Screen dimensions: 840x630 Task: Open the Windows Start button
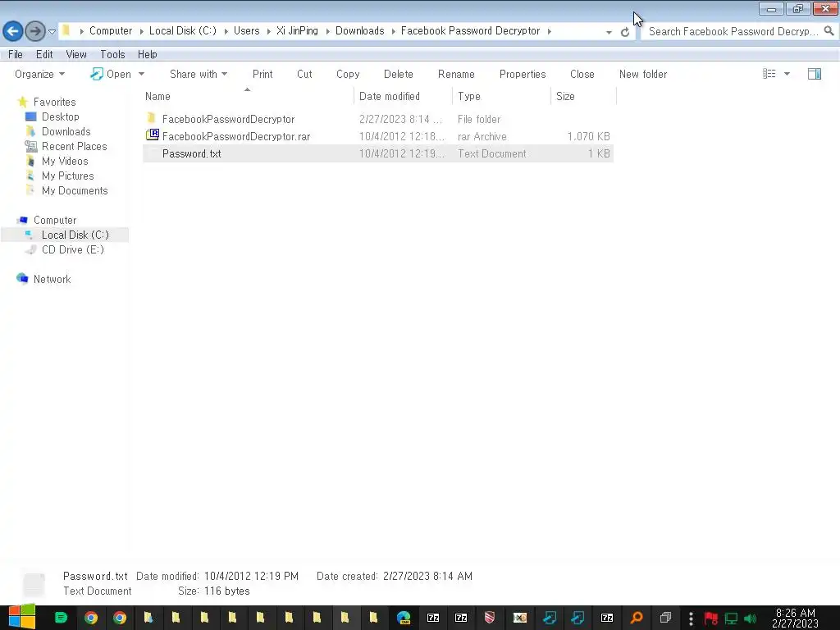22,617
